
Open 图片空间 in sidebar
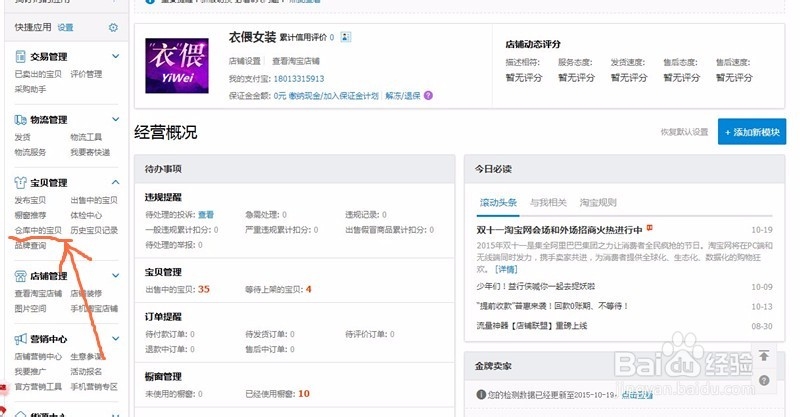[30, 309]
